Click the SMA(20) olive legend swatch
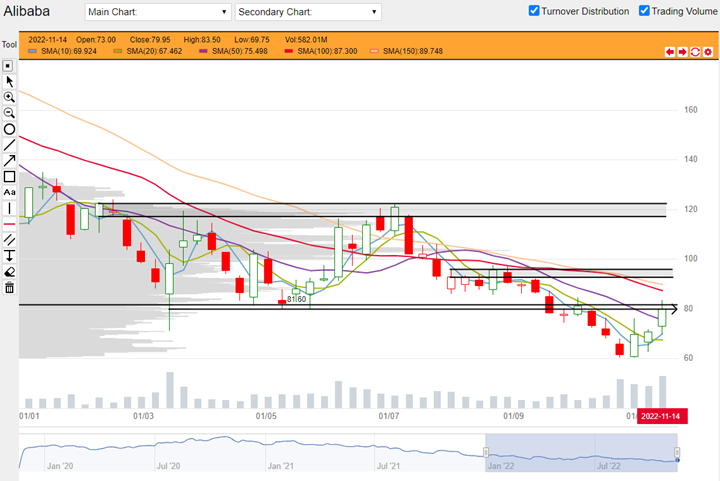 (x=118, y=51)
